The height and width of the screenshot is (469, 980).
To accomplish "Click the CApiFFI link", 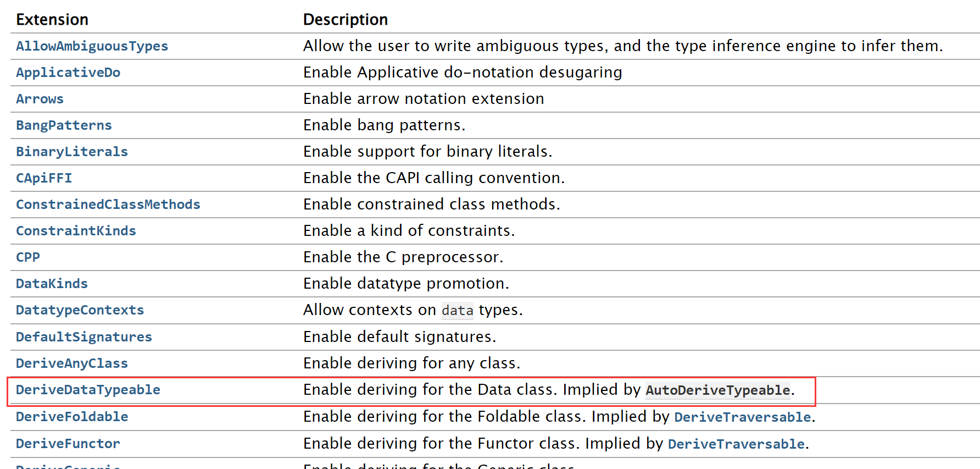I will coord(44,178).
